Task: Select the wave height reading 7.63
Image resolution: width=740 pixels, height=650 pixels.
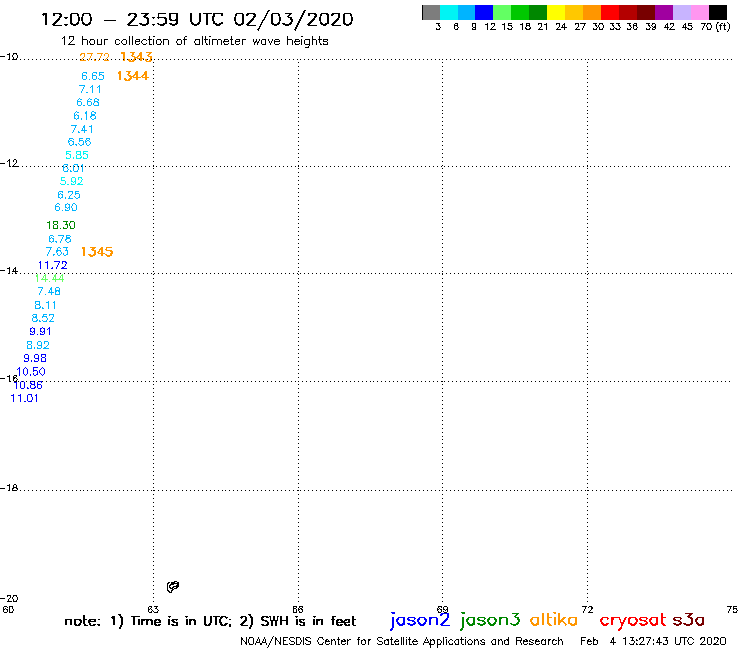Action: coord(57,252)
